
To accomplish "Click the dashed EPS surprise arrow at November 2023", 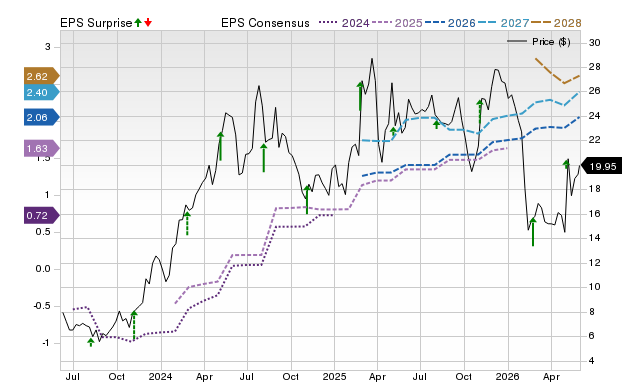I will [134, 326].
